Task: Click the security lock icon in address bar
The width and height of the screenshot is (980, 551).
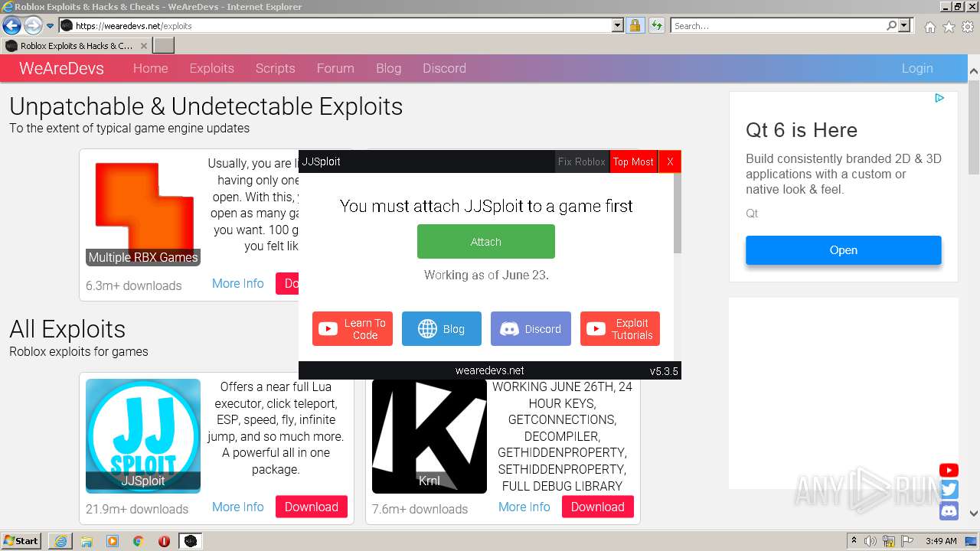Action: (x=635, y=25)
